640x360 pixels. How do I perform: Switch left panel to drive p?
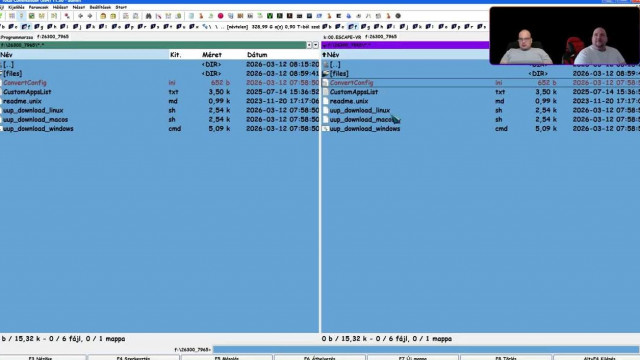(x=129, y=27)
